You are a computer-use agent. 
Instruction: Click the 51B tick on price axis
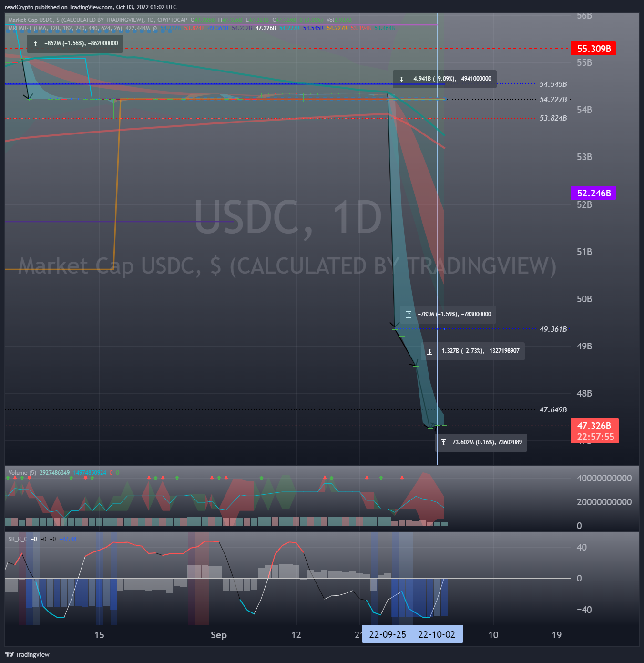click(x=584, y=252)
